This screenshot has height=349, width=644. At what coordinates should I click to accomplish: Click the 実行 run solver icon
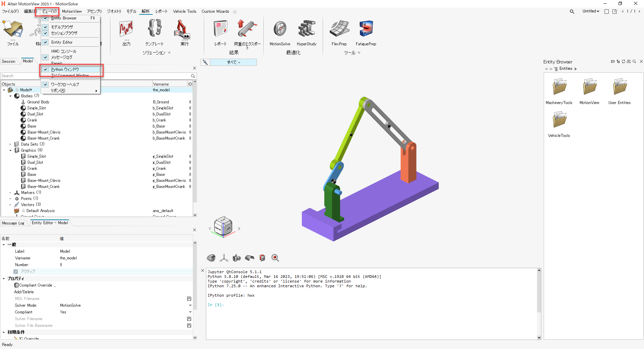(x=182, y=29)
